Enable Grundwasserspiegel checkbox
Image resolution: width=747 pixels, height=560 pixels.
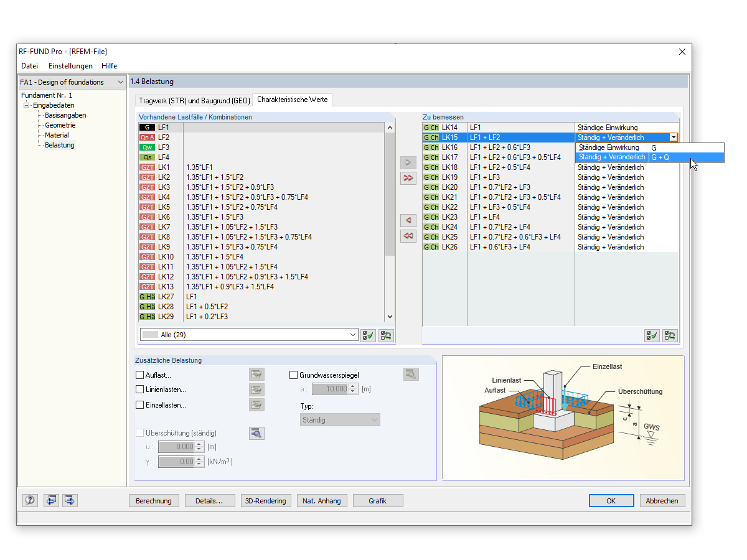coord(294,375)
